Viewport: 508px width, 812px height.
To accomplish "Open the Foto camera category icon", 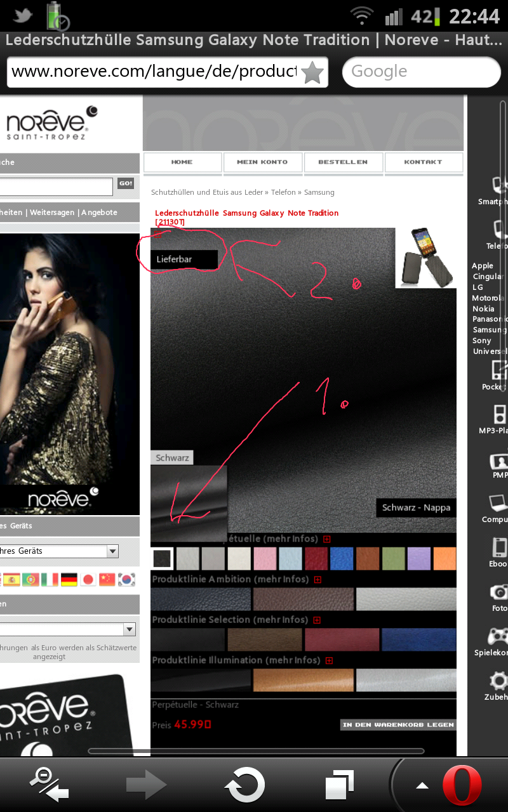I will point(499,592).
